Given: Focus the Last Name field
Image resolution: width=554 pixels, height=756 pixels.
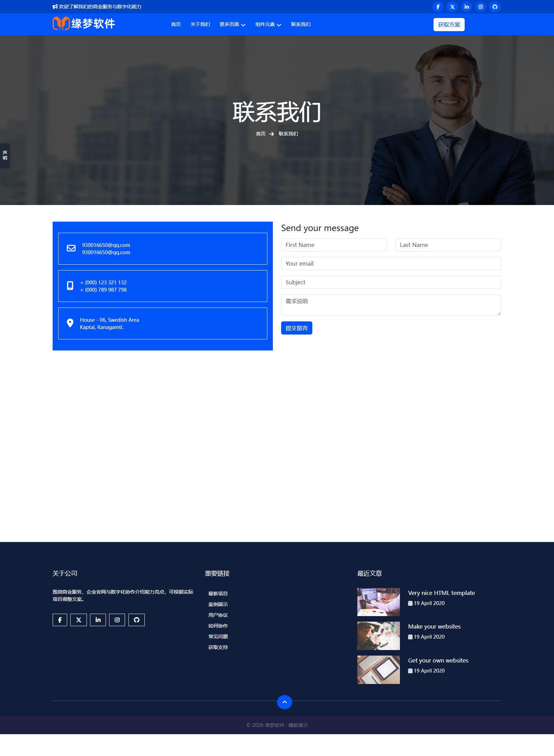Looking at the screenshot, I should (448, 245).
